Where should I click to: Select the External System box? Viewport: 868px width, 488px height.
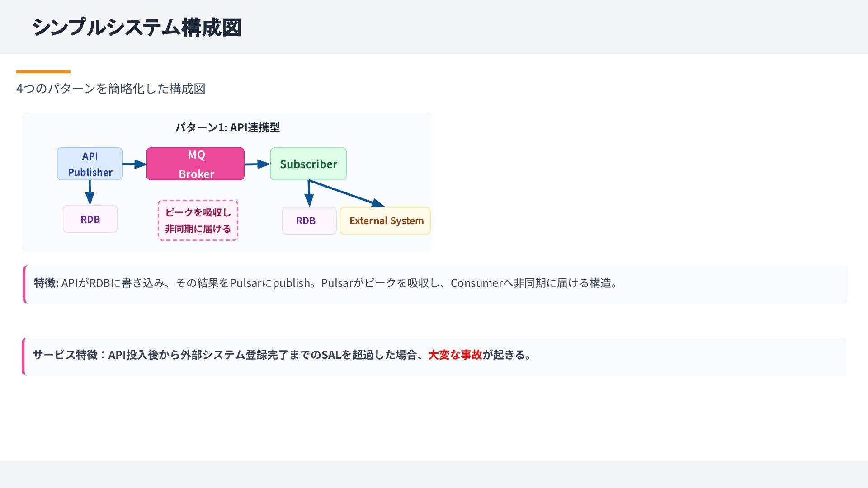[x=385, y=221]
